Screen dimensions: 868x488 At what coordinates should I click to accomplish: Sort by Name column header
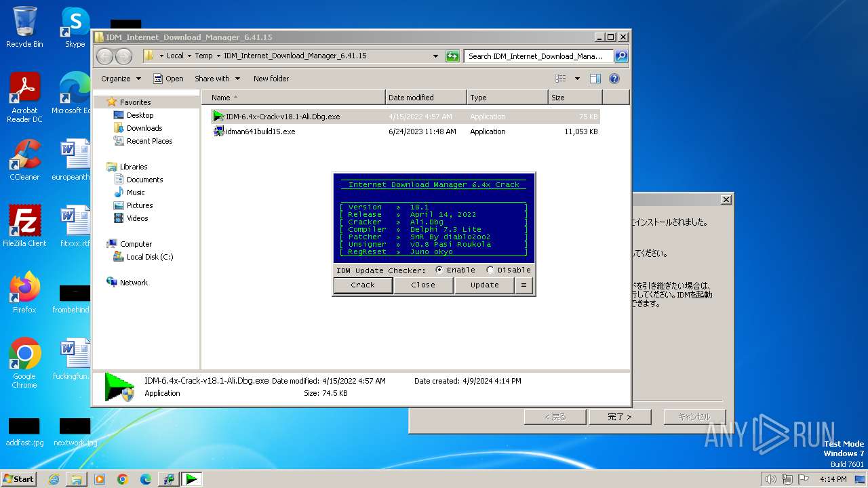coord(294,98)
